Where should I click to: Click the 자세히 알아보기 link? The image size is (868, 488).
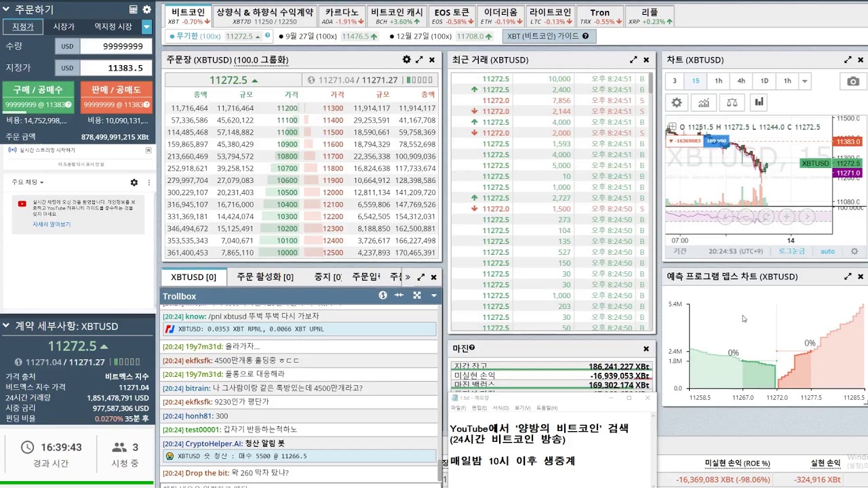52,224
